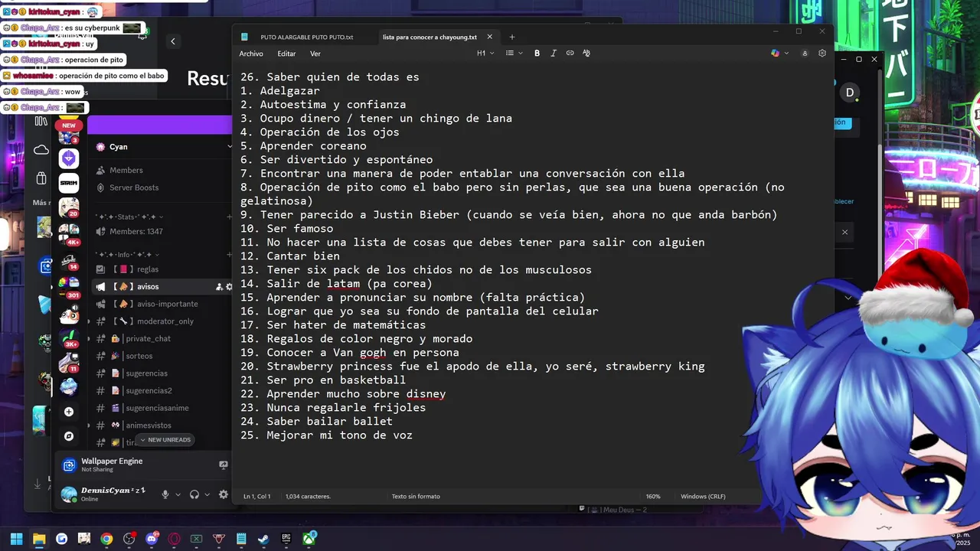Deafen with Discord headphones icon

[194, 494]
